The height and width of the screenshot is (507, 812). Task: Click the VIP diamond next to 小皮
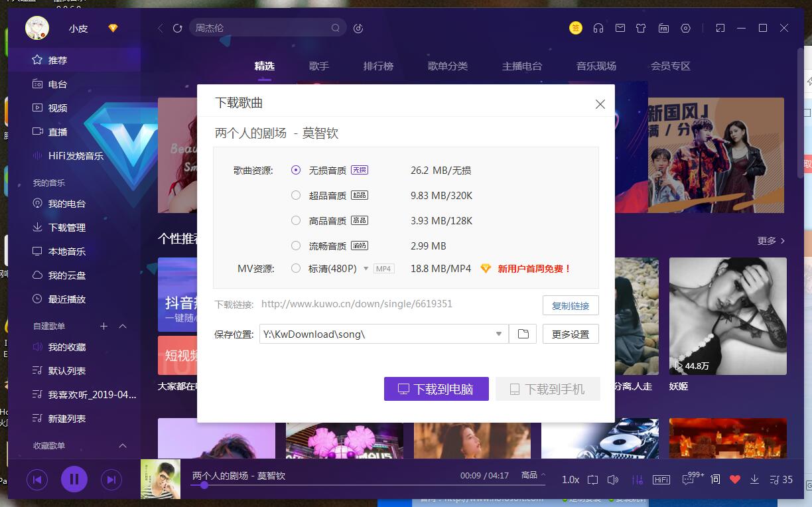[x=113, y=28]
